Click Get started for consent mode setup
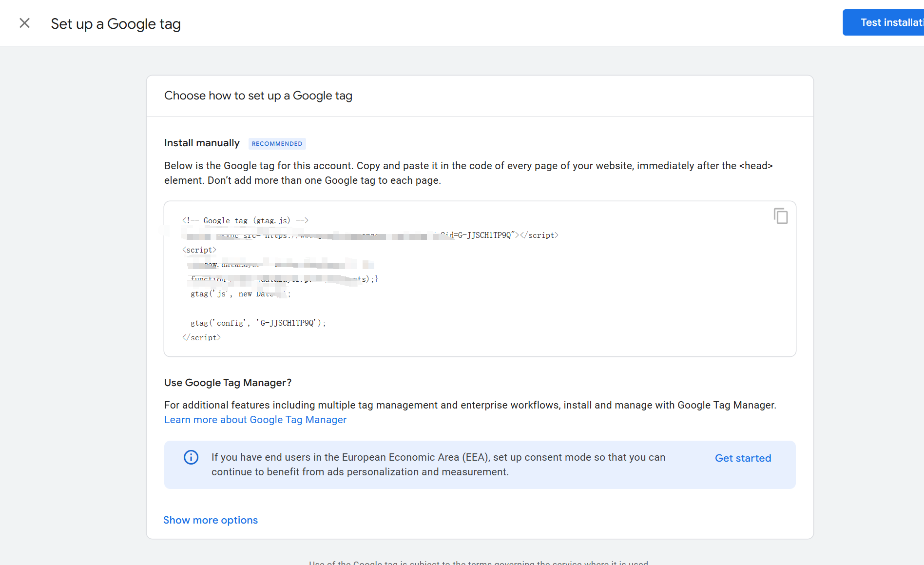924x565 pixels. click(743, 458)
